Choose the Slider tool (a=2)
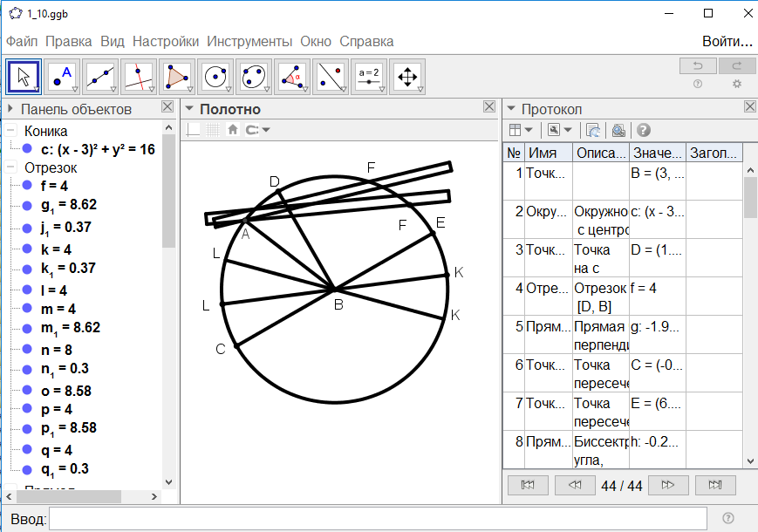Viewport: 758px width, 532px height. (x=369, y=77)
